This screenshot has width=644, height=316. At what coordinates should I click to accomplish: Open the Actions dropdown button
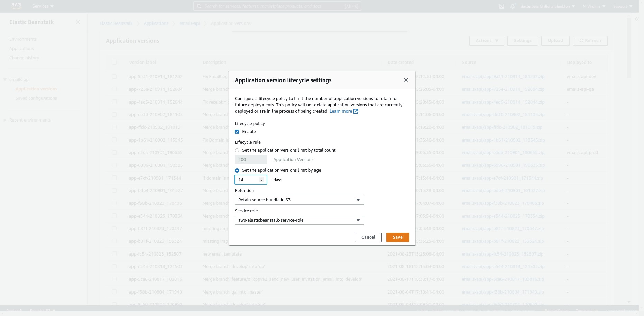[x=487, y=41]
